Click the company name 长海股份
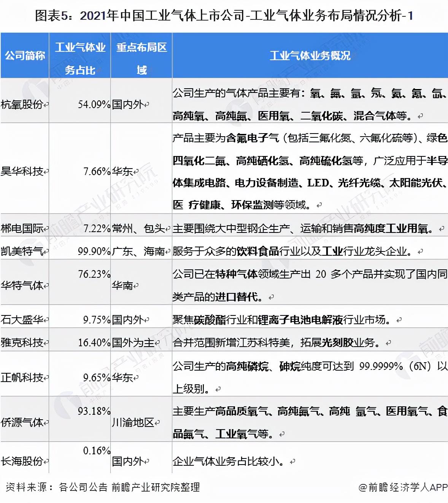Viewport: 448px width, 503px height. coord(22,461)
